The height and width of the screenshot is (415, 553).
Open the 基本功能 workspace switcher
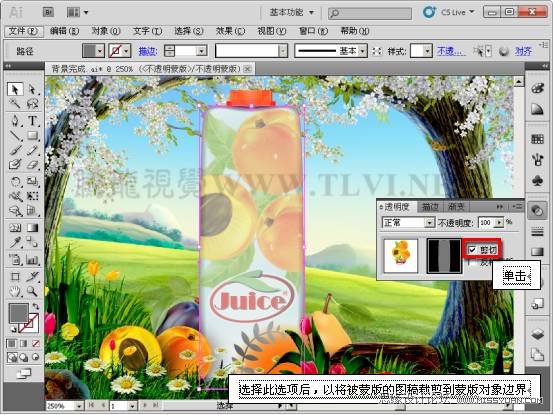pyautogui.click(x=292, y=13)
